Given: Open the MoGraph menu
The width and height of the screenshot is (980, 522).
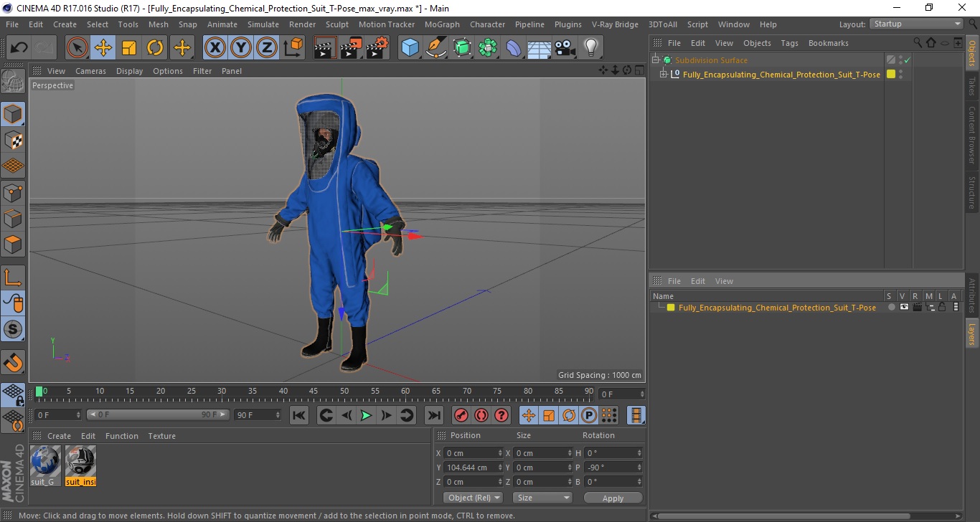Looking at the screenshot, I should (442, 24).
